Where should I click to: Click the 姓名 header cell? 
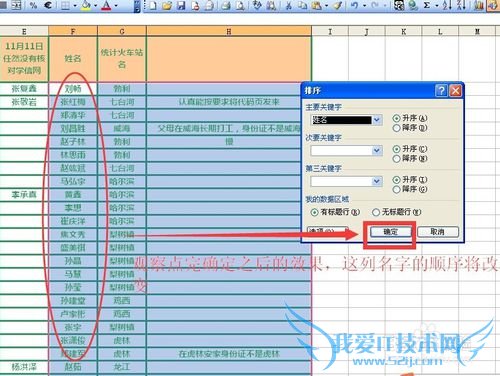(73, 59)
